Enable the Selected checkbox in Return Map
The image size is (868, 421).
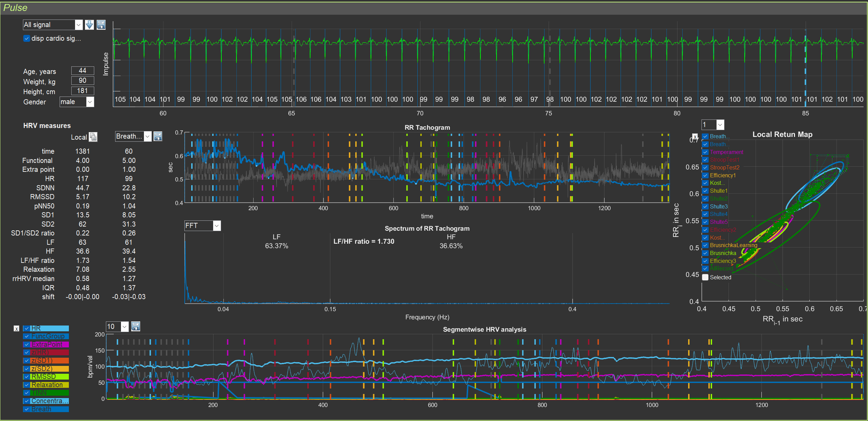point(705,277)
